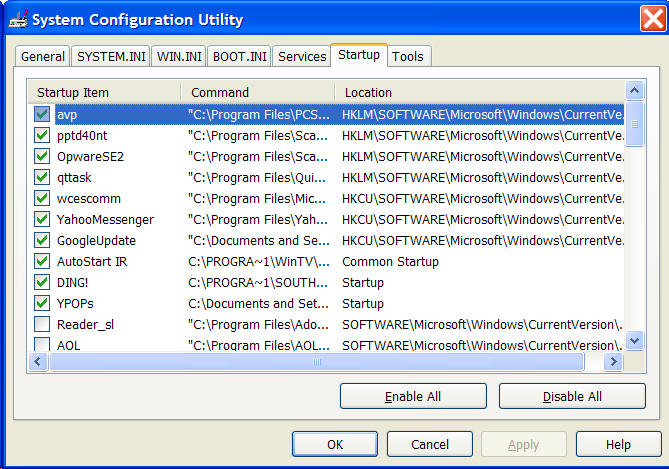669x469 pixels.
Task: Click the Cancel button
Action: [x=430, y=444]
